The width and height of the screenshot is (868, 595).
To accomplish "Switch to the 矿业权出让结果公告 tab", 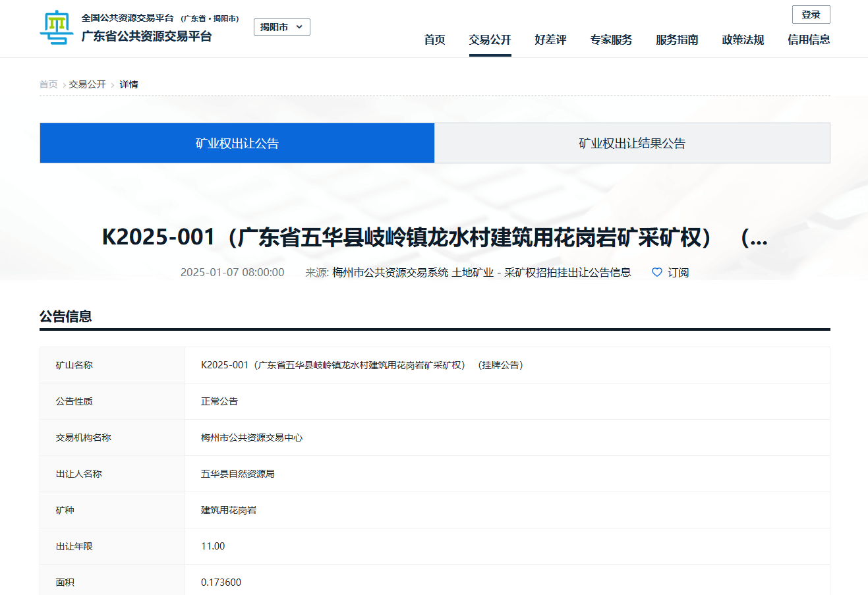I will pyautogui.click(x=632, y=143).
